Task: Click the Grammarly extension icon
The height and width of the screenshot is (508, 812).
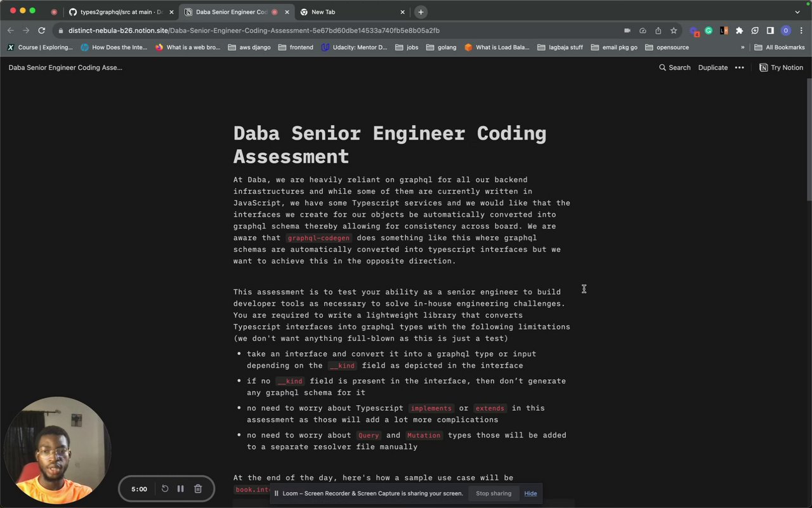Action: coord(709,30)
